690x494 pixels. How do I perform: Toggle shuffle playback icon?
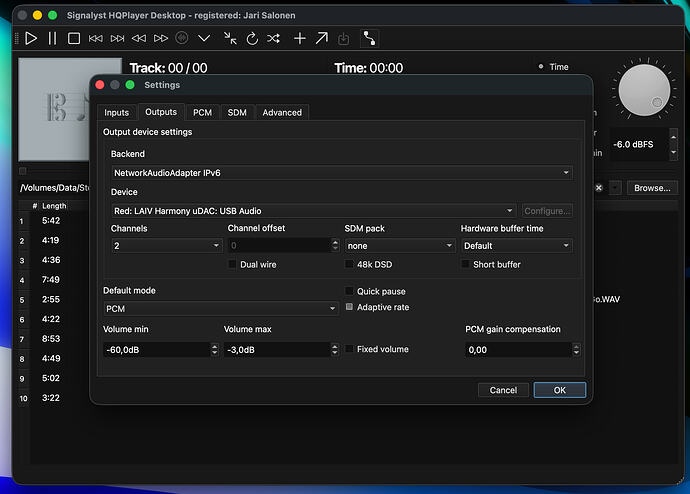(x=273, y=39)
